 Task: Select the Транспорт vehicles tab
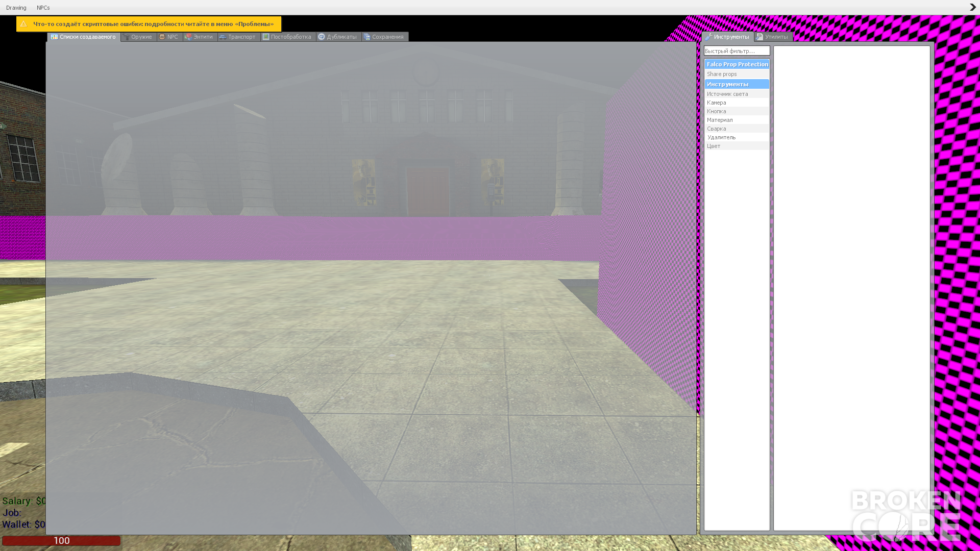coord(239,37)
